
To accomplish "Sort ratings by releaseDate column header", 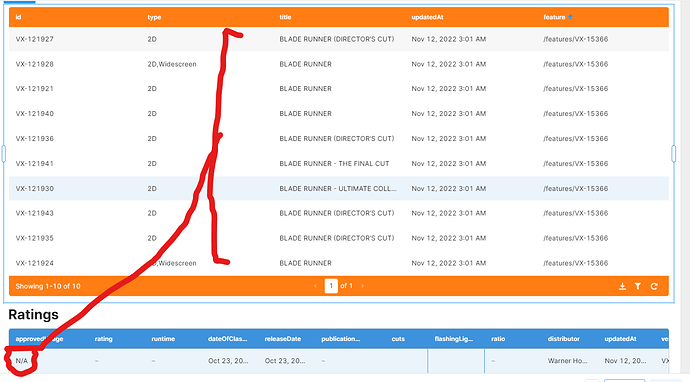I will (x=283, y=339).
